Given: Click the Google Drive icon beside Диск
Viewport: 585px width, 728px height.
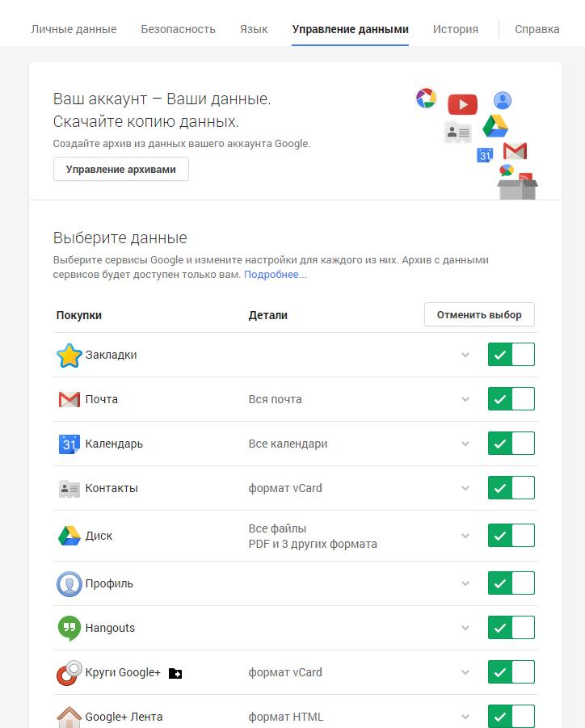Looking at the screenshot, I should [x=69, y=536].
